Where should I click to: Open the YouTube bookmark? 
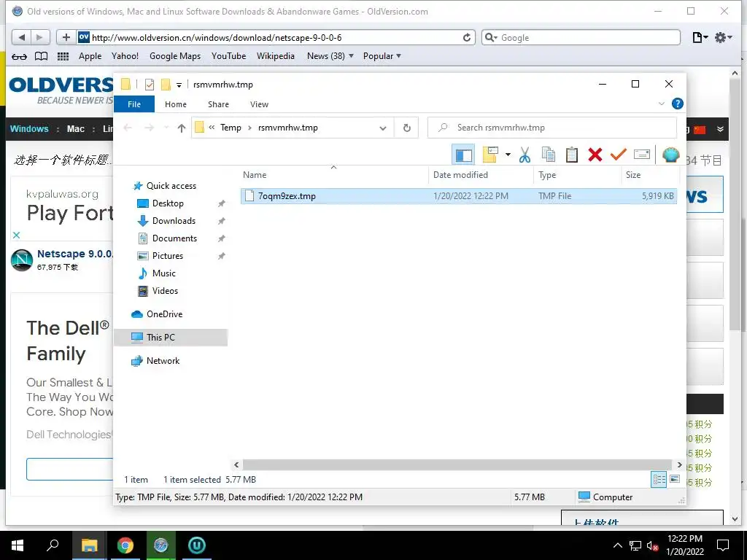pyautogui.click(x=228, y=56)
